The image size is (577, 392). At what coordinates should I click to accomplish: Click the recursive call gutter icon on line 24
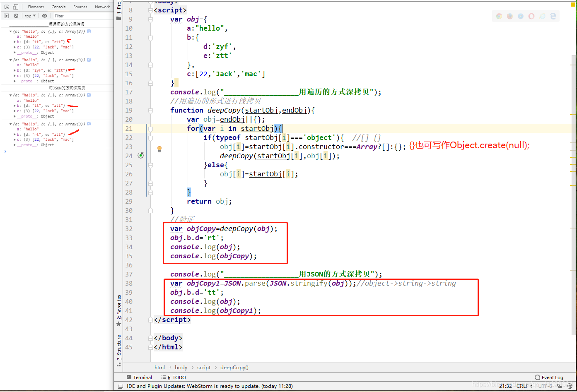(x=141, y=156)
